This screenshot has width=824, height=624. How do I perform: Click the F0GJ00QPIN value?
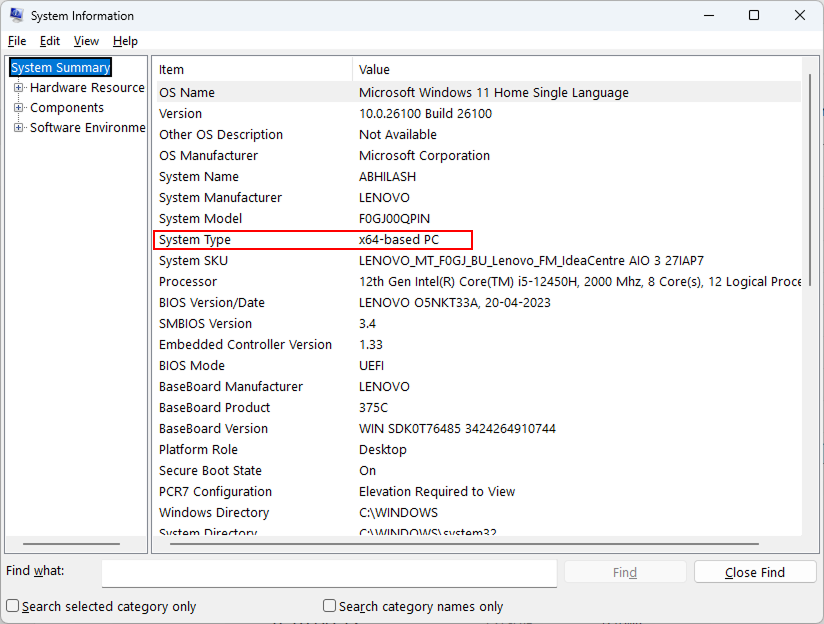(x=394, y=219)
